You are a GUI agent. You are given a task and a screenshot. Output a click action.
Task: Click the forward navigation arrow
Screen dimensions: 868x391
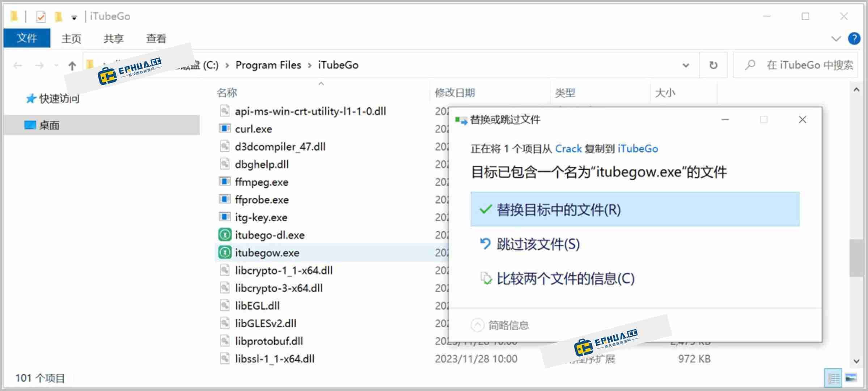click(x=39, y=66)
